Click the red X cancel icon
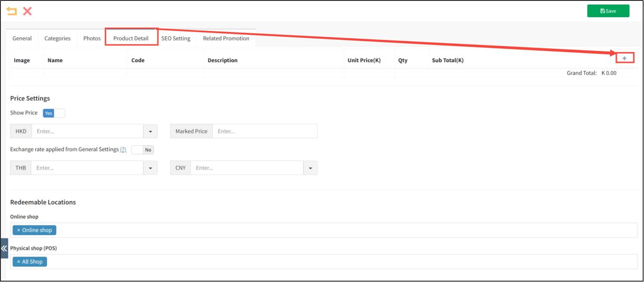Image resolution: width=644 pixels, height=282 pixels. pyautogui.click(x=28, y=11)
